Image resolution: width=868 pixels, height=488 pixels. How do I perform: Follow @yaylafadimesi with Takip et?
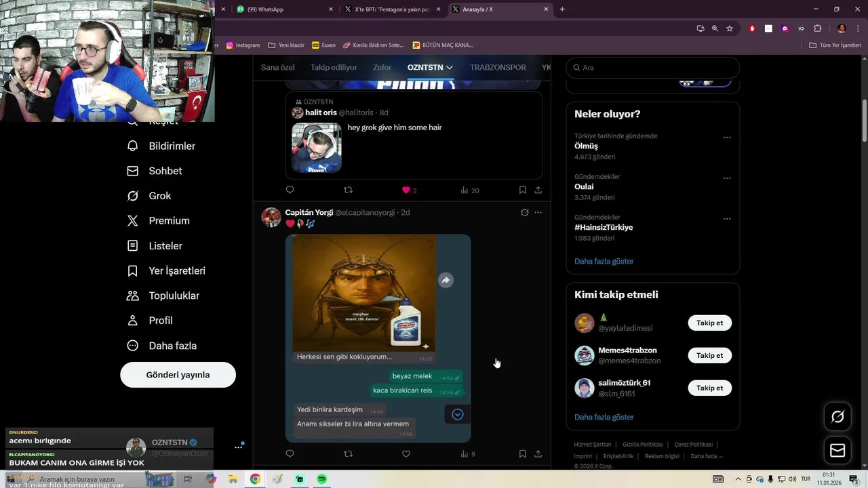tap(709, 323)
